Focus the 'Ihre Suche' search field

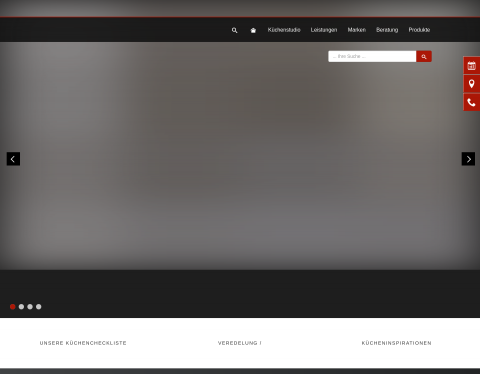coord(372,56)
